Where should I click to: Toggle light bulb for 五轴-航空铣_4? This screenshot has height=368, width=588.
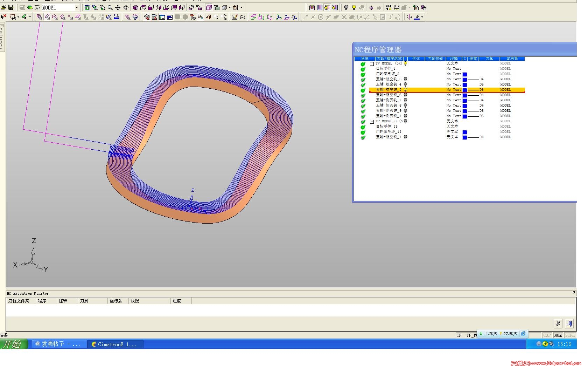click(x=405, y=84)
